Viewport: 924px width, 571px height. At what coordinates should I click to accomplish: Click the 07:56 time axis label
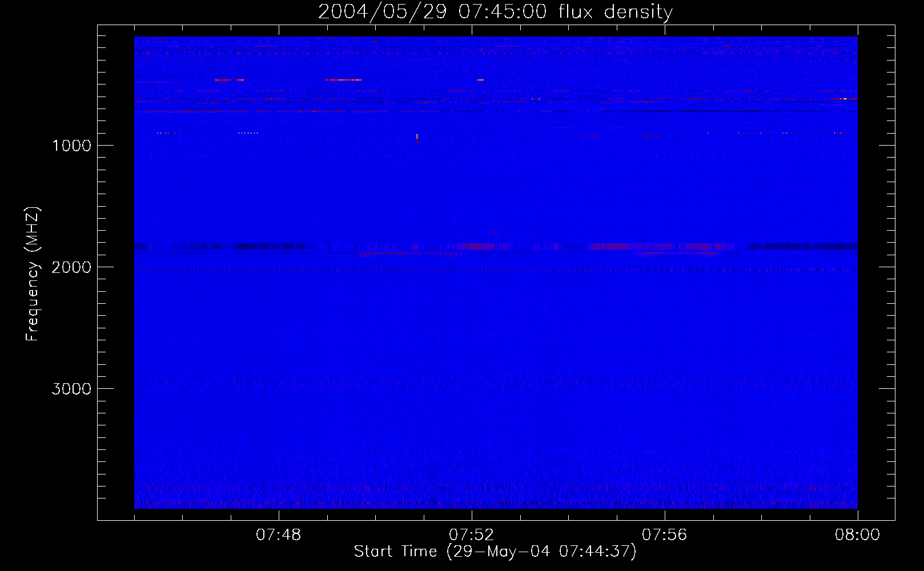pyautogui.click(x=664, y=535)
